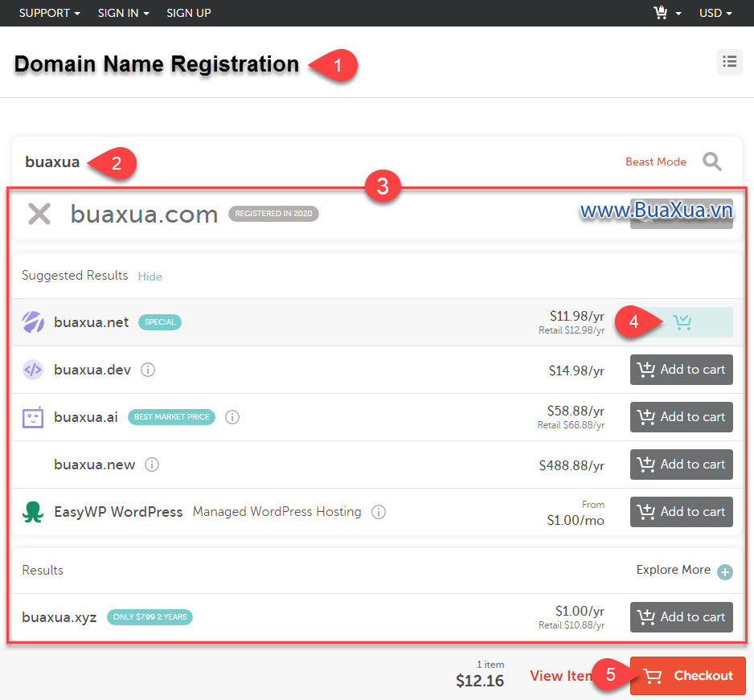Click the buaxua.new domain name

pyautogui.click(x=95, y=465)
